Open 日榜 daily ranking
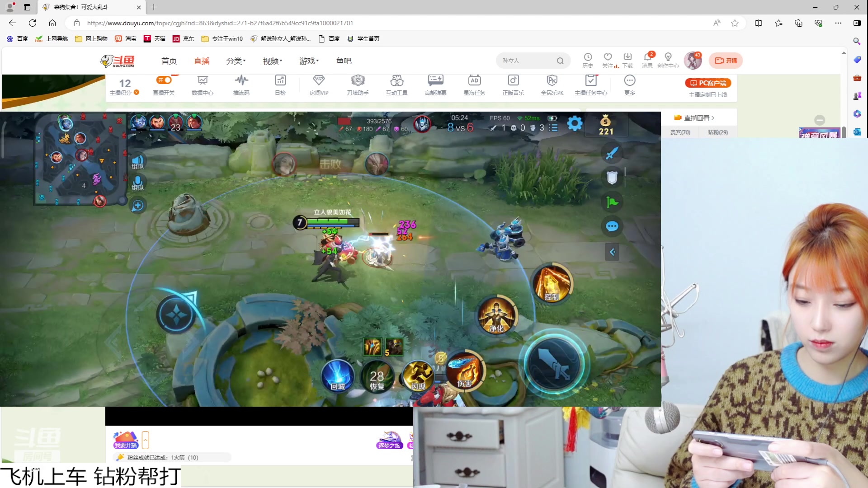The height and width of the screenshot is (488, 868). coord(280,85)
